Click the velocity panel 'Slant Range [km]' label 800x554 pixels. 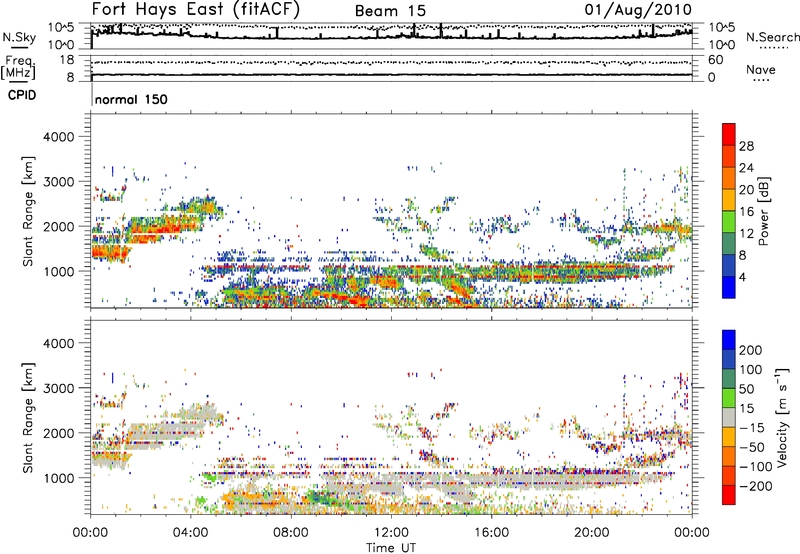click(28, 418)
